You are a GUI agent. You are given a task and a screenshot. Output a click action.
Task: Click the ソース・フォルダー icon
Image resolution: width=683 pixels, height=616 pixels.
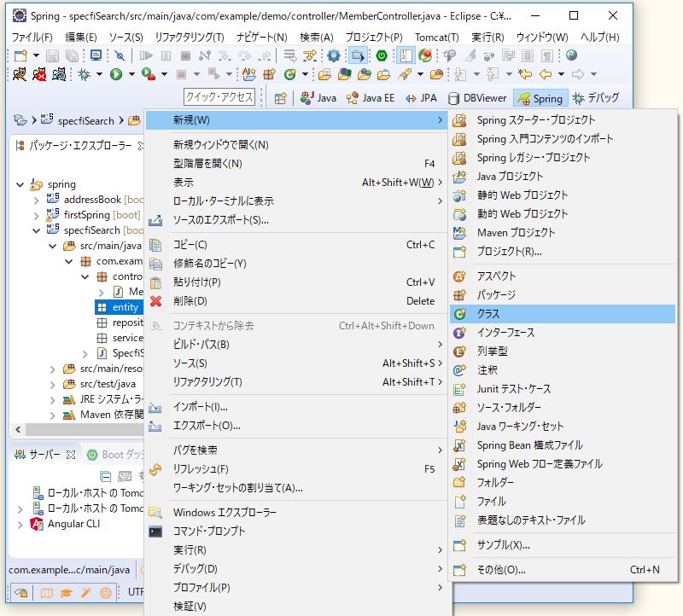click(x=459, y=408)
